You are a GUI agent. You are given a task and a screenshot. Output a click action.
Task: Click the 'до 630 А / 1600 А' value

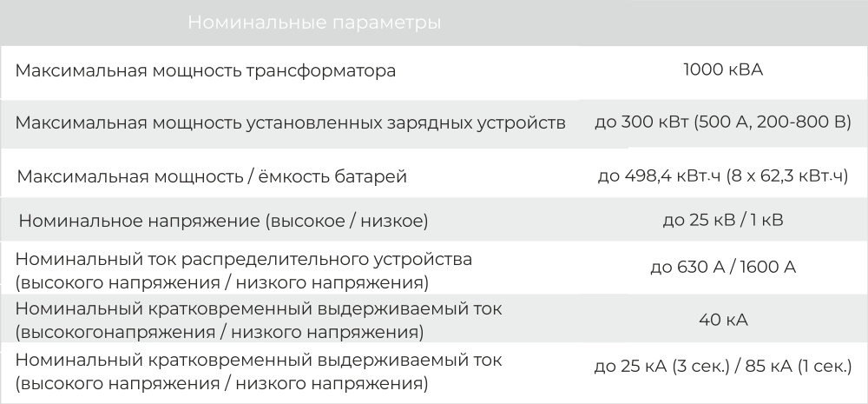pyautogui.click(x=723, y=267)
